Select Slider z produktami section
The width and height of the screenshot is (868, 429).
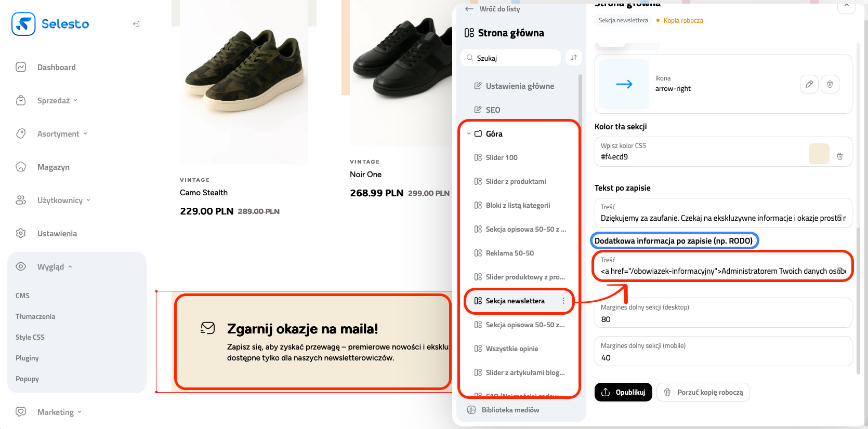pos(516,181)
